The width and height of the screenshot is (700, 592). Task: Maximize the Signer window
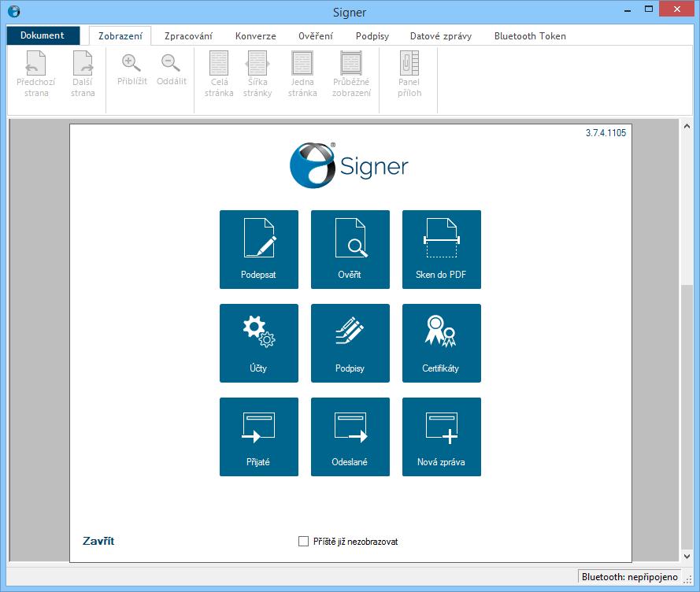coord(648,9)
